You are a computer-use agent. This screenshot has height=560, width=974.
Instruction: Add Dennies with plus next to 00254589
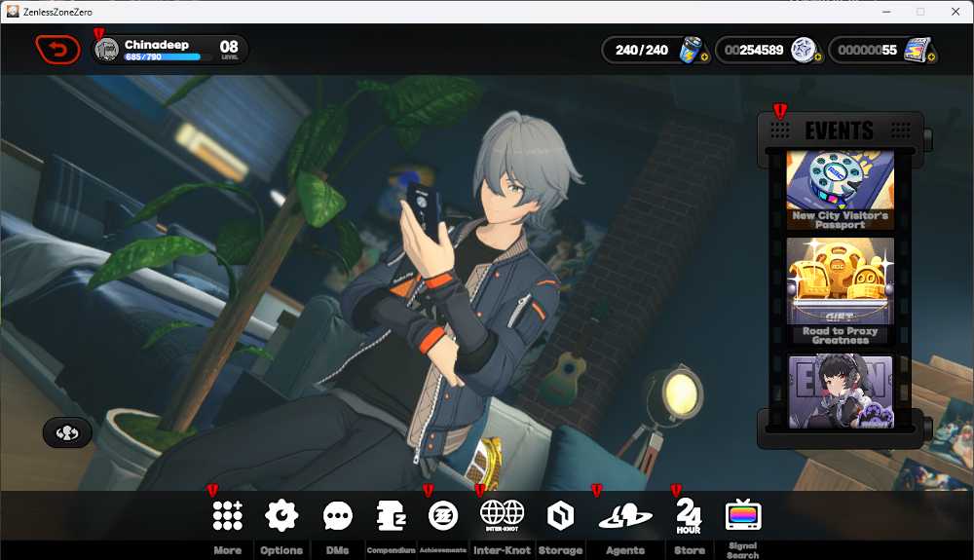[818, 57]
